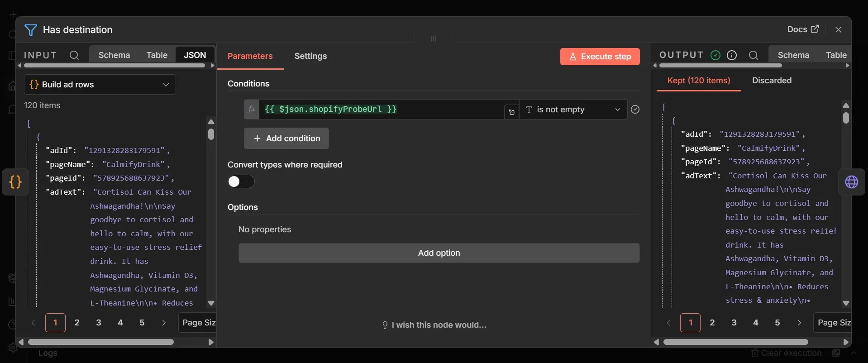Click the condition check circle icon
This screenshot has width=868, height=363.
[635, 110]
